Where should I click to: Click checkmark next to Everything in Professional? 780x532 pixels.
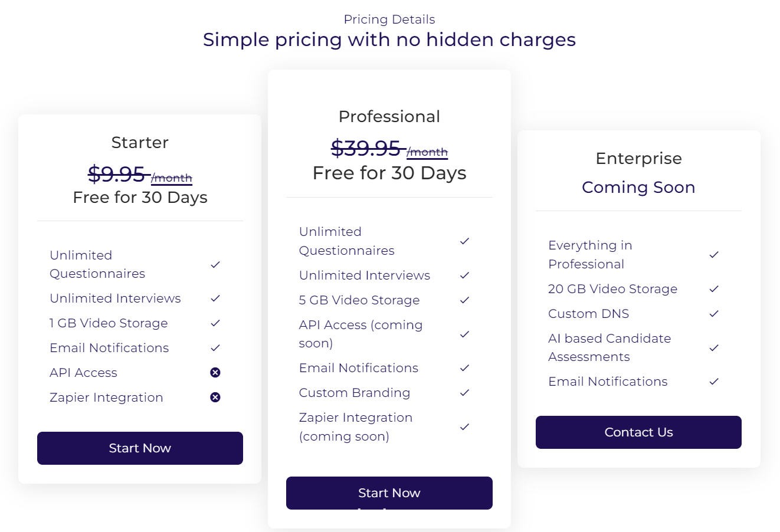coord(714,255)
